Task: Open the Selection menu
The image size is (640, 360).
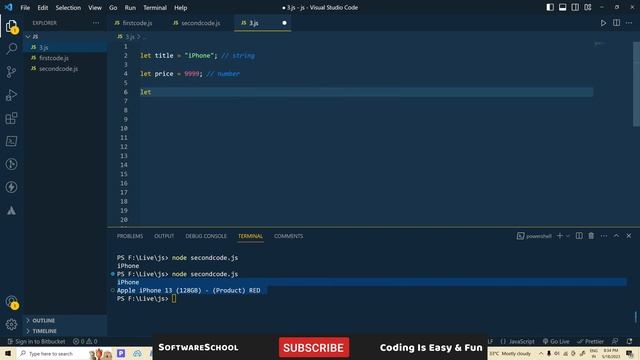Action: click(68, 7)
